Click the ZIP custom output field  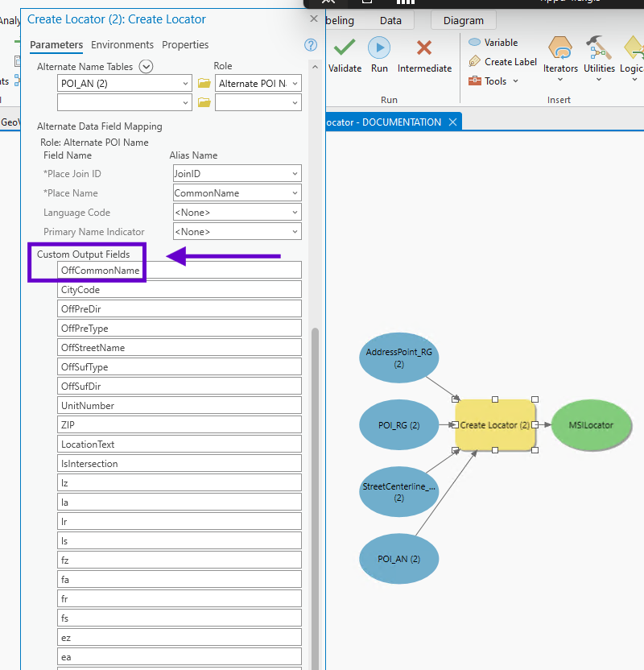pyautogui.click(x=180, y=424)
